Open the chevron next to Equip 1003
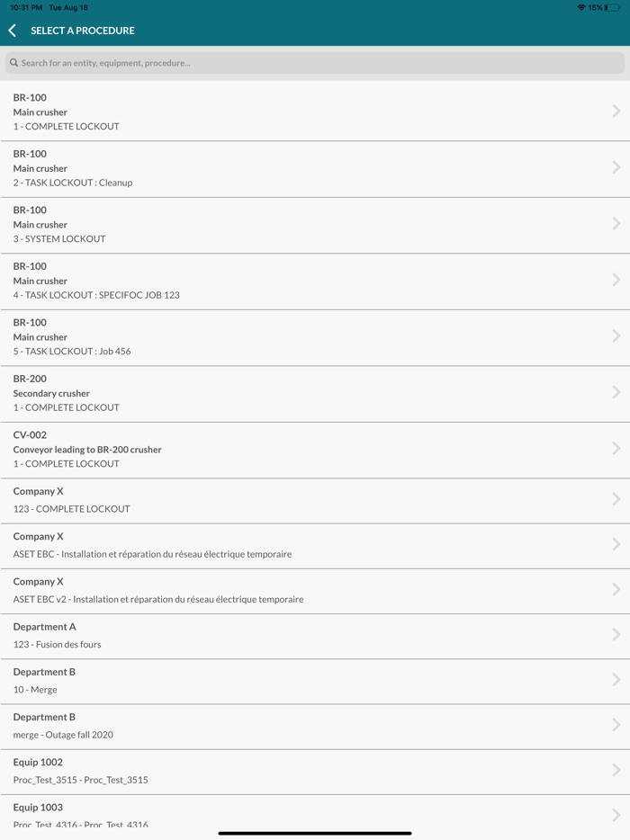Viewport: 630px width, 840px height. 616,814
